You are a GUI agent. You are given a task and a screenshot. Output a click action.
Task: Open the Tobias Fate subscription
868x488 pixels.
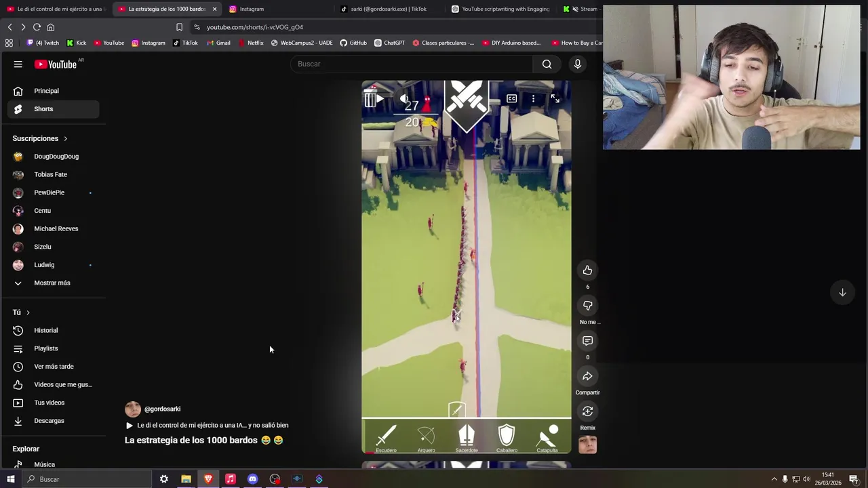click(53, 174)
